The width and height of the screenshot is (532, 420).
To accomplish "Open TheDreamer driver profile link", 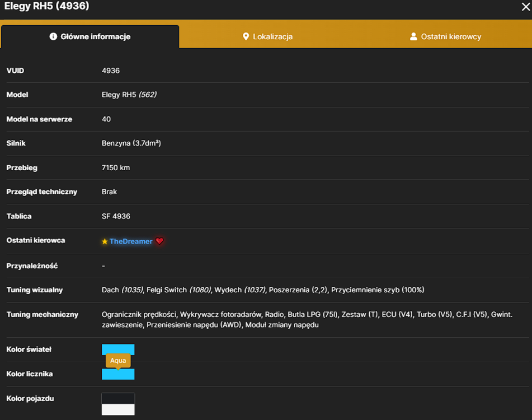I will [131, 241].
